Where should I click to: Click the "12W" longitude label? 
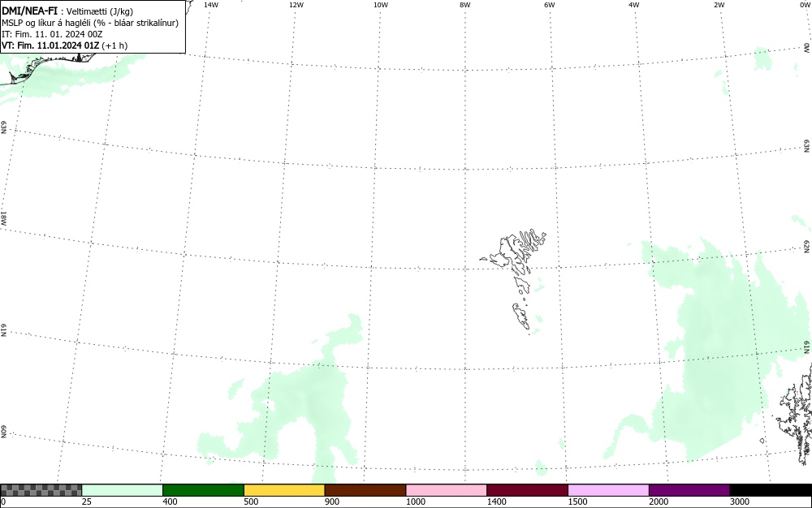pyautogui.click(x=296, y=5)
